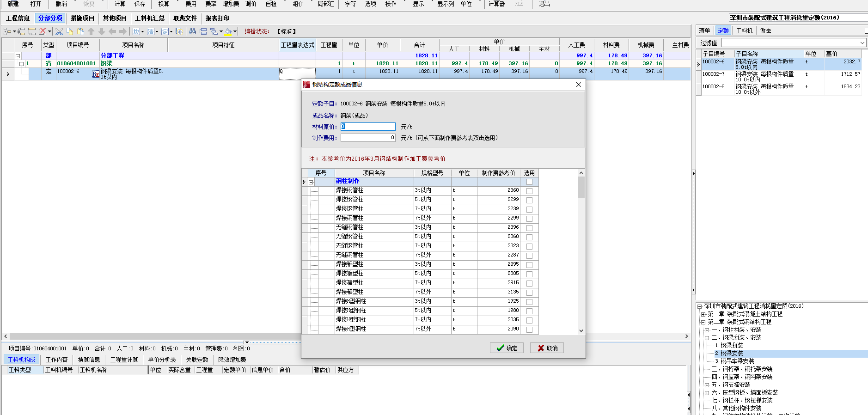Screen dimensions: 868x415
Task: Select 单价分析表 bottom tab
Action: [x=162, y=360]
